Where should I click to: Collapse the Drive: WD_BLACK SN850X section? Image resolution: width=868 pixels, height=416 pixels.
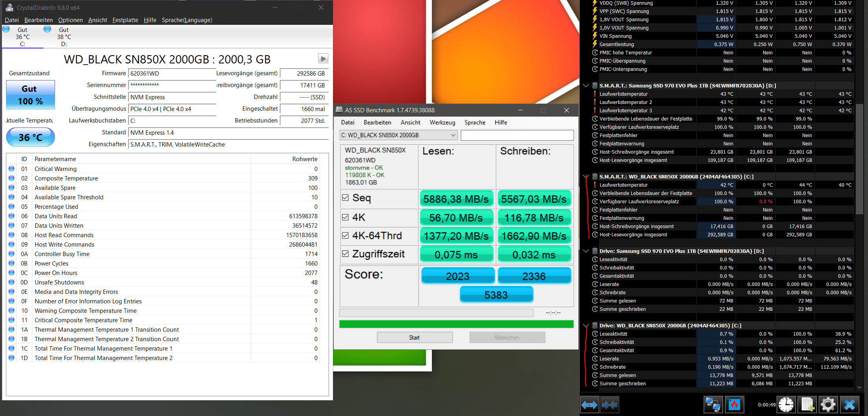[x=586, y=325]
